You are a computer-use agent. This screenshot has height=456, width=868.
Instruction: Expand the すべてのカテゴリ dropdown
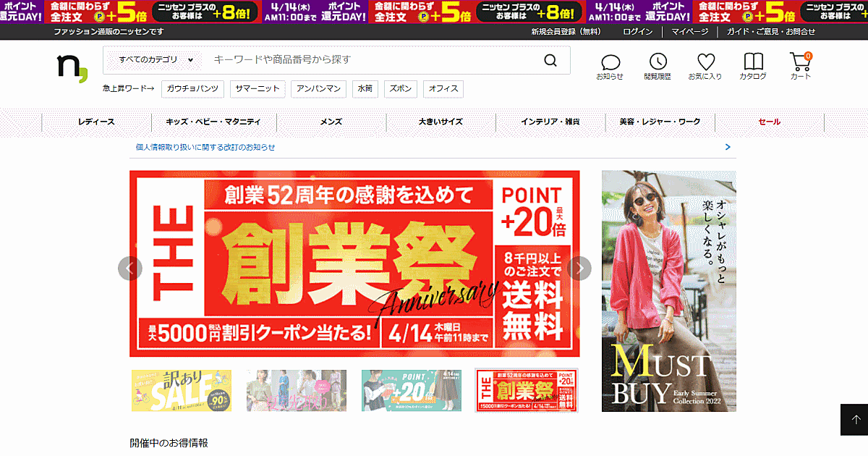156,60
